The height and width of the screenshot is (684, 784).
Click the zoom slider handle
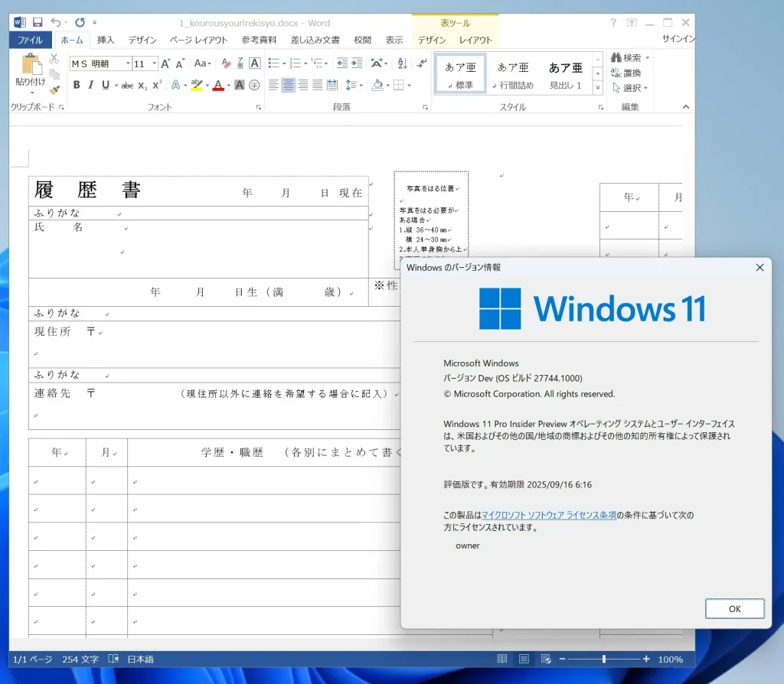point(604,659)
